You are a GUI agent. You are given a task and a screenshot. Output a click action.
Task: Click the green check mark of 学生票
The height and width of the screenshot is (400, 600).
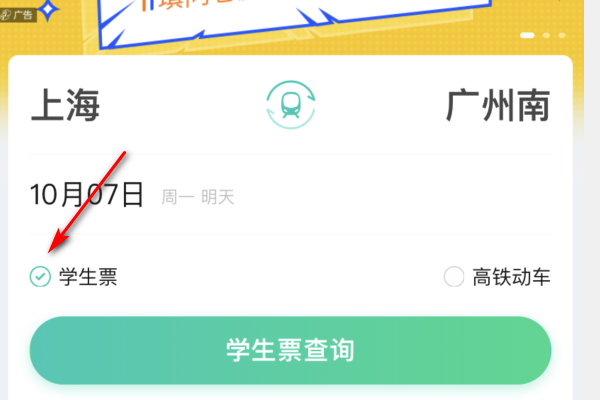pyautogui.click(x=40, y=276)
